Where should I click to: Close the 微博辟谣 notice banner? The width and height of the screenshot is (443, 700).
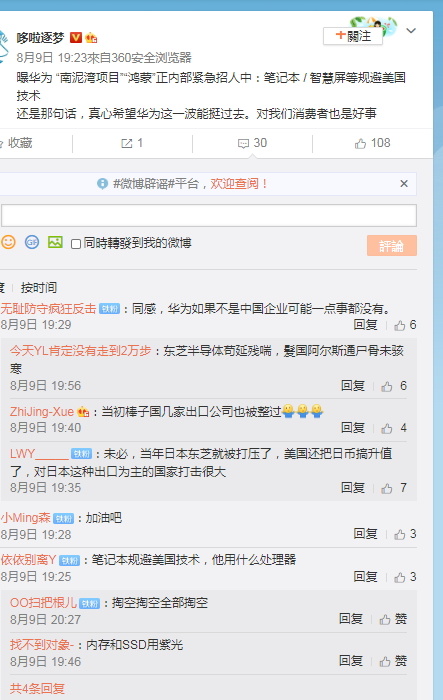coord(404,183)
